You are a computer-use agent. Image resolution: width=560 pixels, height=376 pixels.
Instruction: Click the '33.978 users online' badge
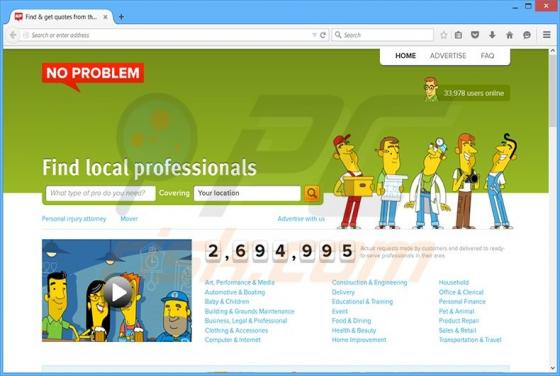(x=466, y=92)
